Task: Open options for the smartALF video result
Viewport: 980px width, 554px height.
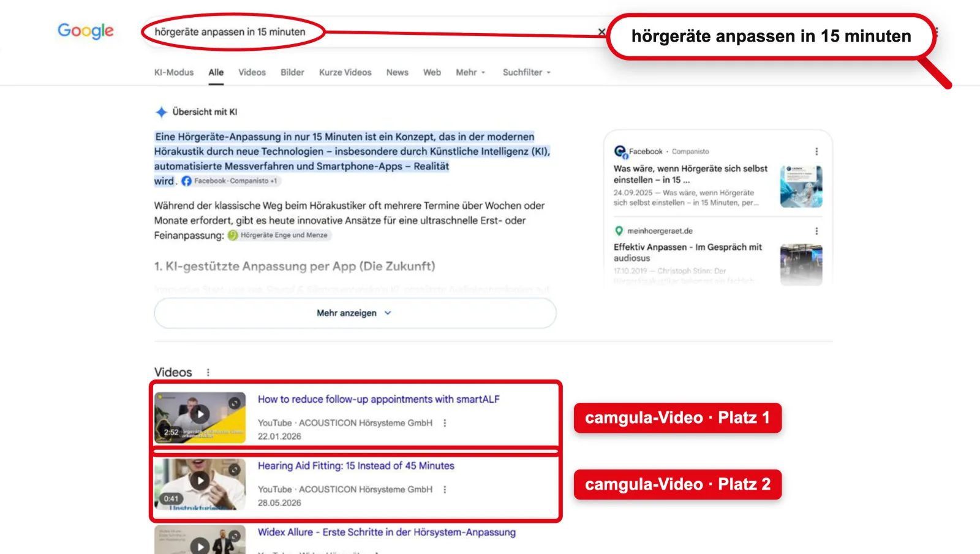Action: [x=445, y=423]
